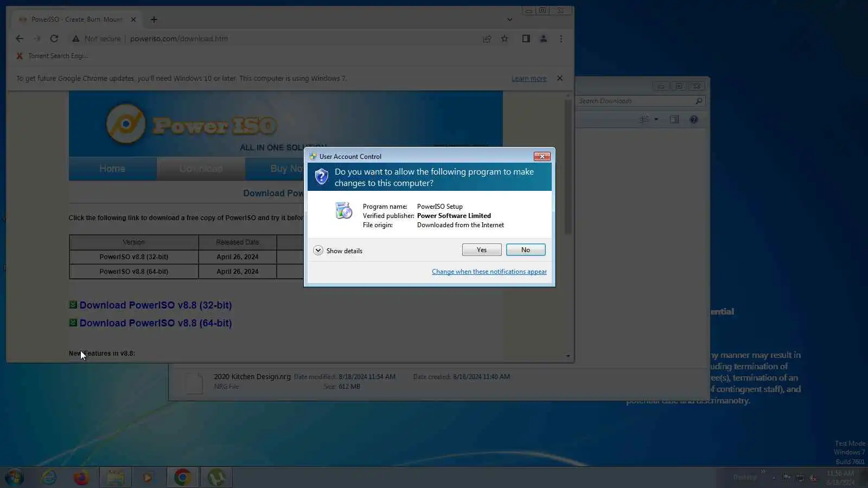
Task: Show hidden system tray icons
Action: click(774, 478)
